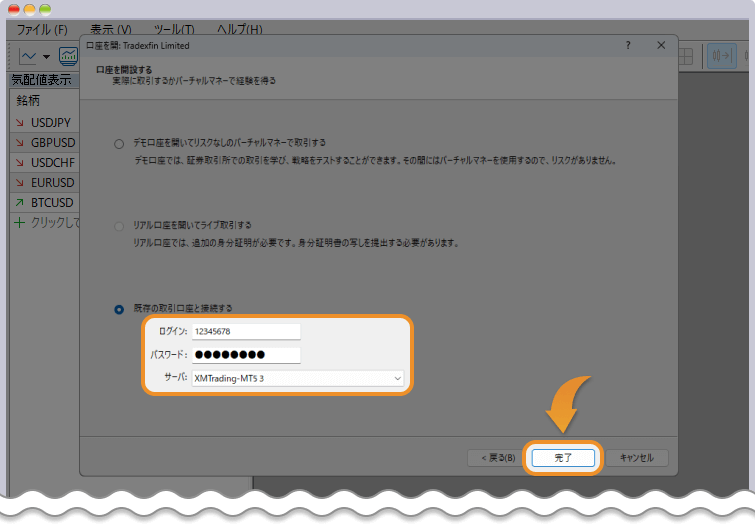755x527 pixels.
Task: Click the macOS yellow minimize button
Action: coord(29,9)
